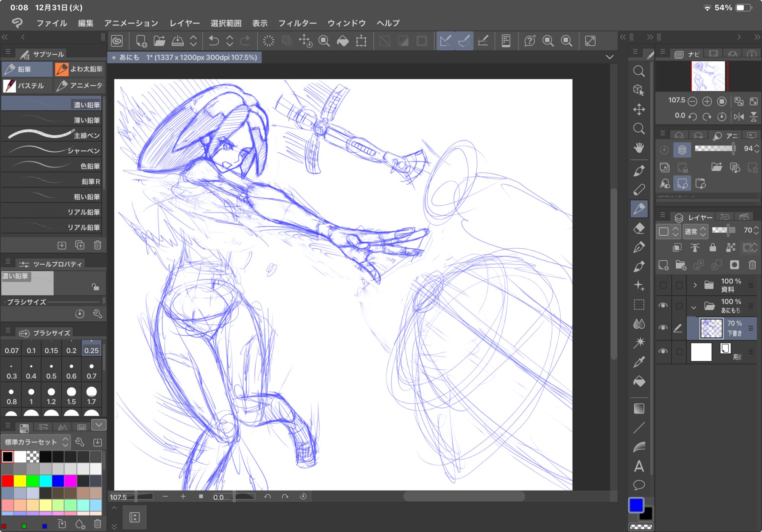Open the ウィンドウ menu
The height and width of the screenshot is (532, 762).
(x=347, y=23)
